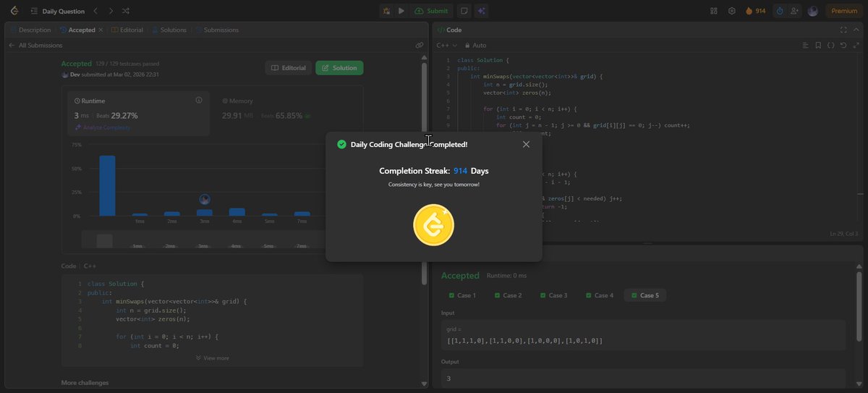Click the grid input value field
Image resolution: width=868 pixels, height=393 pixels.
[x=643, y=335]
